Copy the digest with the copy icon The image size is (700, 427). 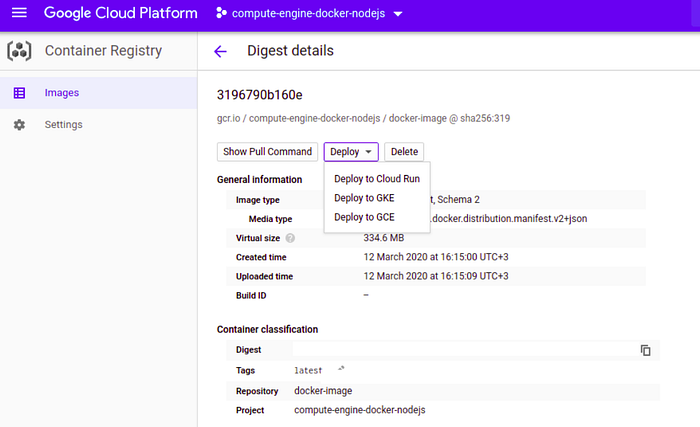[x=646, y=350]
